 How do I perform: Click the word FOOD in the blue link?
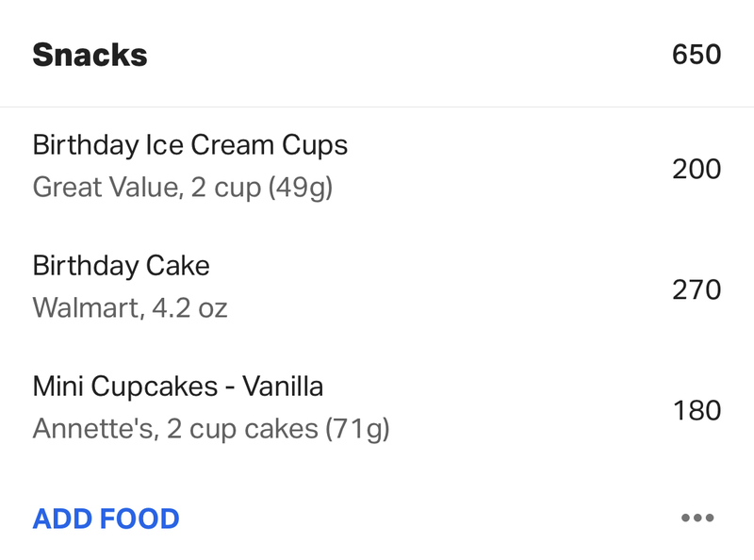coord(139,519)
